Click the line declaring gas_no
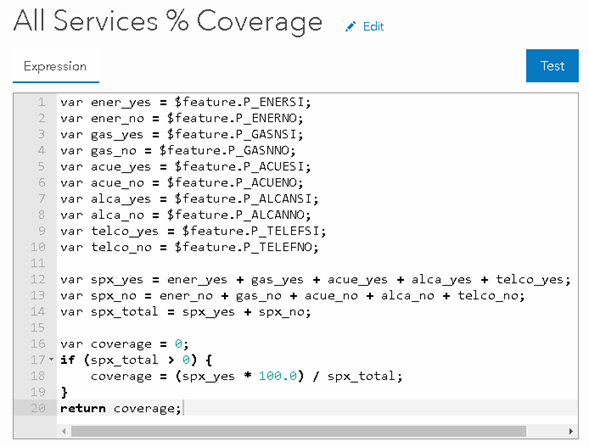Screen dimensions: 589x447 [178, 151]
